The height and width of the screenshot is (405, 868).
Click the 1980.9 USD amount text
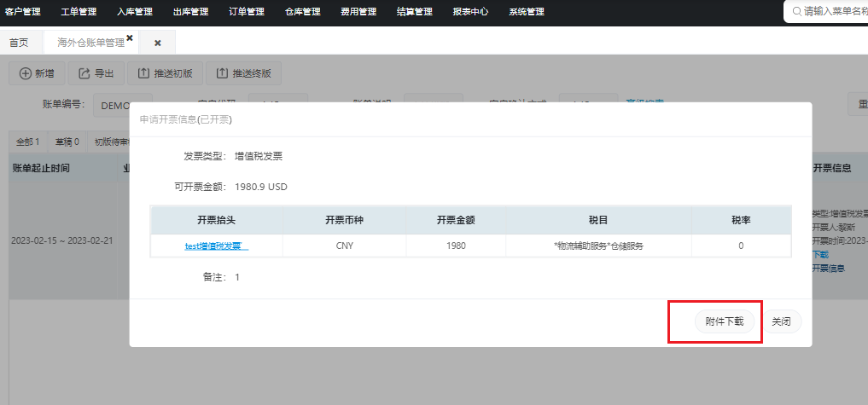coord(261,187)
